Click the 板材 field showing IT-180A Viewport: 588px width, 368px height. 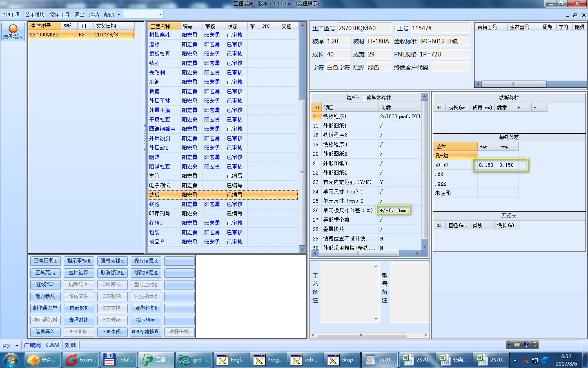[379, 41]
